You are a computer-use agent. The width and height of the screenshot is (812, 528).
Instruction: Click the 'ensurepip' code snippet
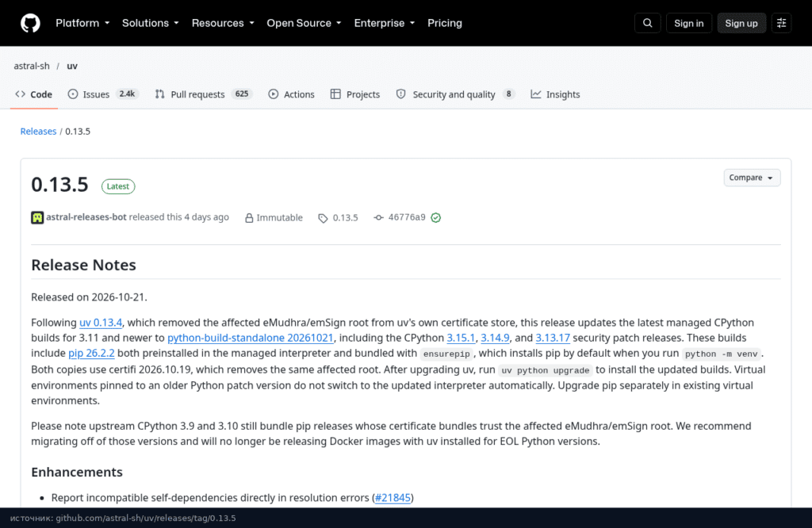(446, 354)
